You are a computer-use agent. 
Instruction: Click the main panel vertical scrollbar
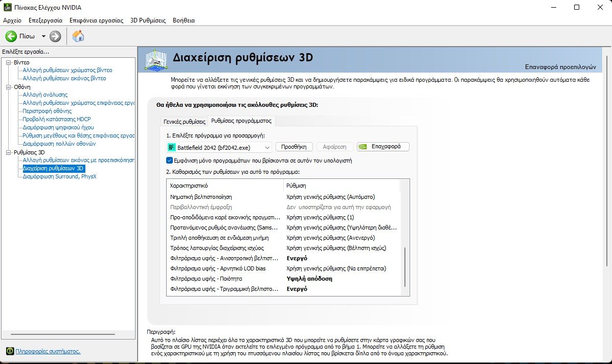point(606,161)
